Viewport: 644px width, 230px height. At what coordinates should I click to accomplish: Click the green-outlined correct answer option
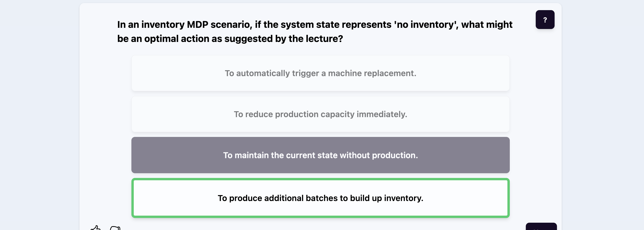point(320,198)
